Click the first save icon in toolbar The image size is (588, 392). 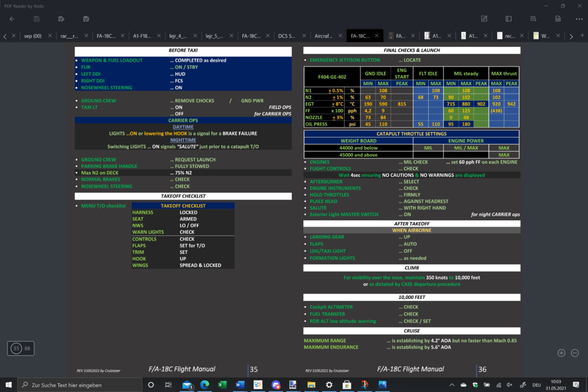(36, 19)
